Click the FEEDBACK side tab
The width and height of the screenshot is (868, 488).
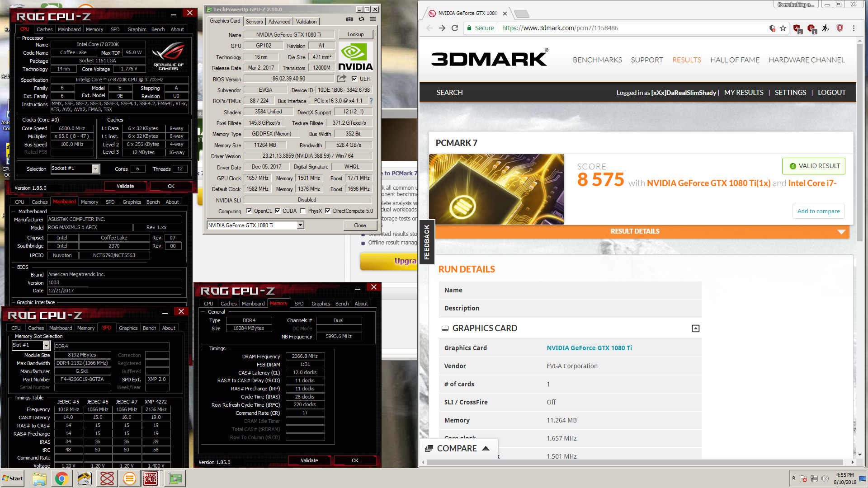click(427, 242)
